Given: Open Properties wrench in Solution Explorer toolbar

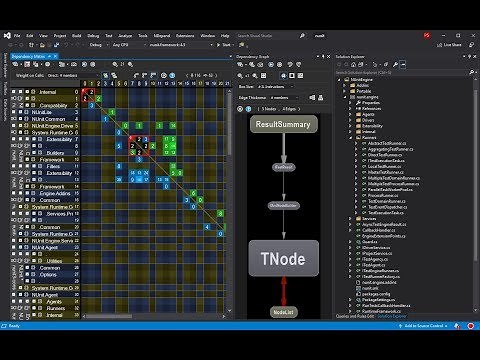Looking at the screenshot, I should coord(395,64).
